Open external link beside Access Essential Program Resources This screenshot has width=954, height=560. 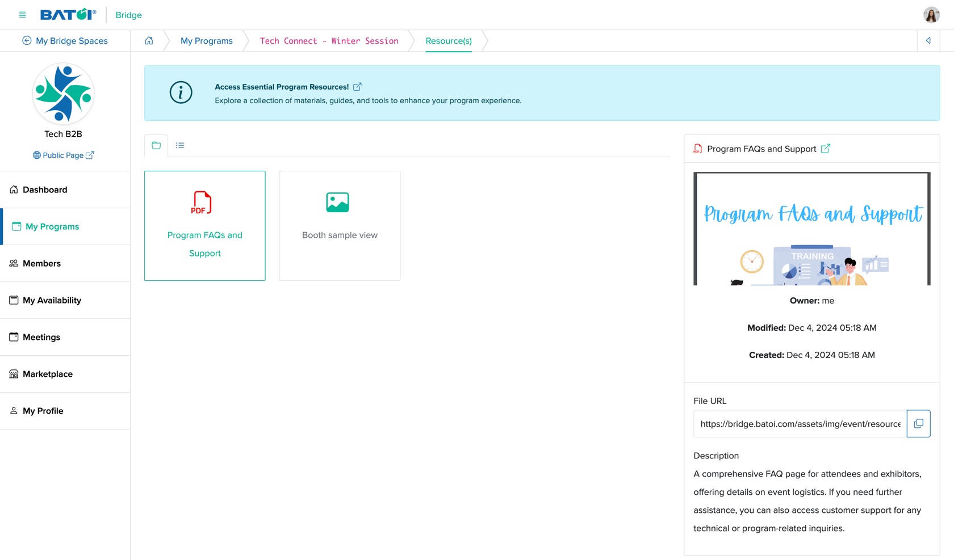[x=357, y=87]
